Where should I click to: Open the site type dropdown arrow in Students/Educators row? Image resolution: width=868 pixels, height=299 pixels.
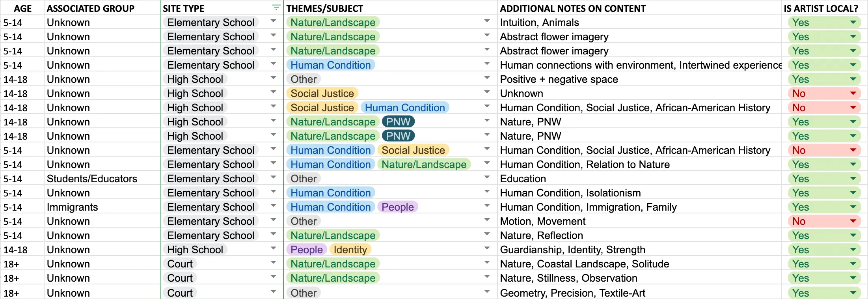pos(273,178)
